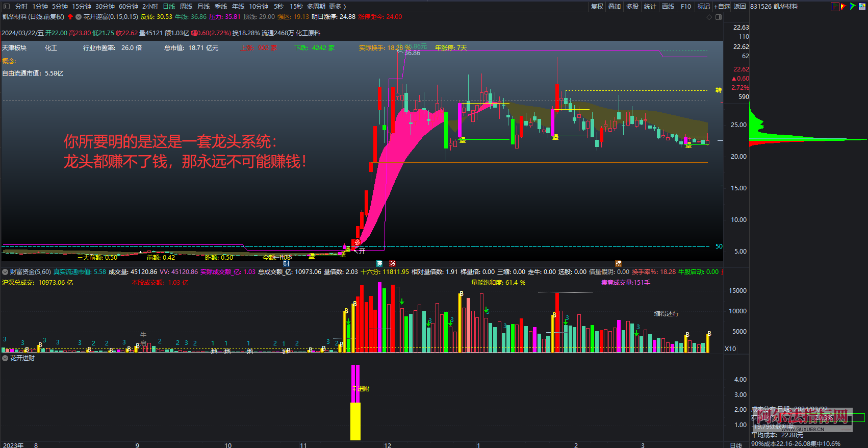This screenshot has width=868, height=448.
Task: Click the red-yellow flame indicator icon
Action: (x=843, y=6)
